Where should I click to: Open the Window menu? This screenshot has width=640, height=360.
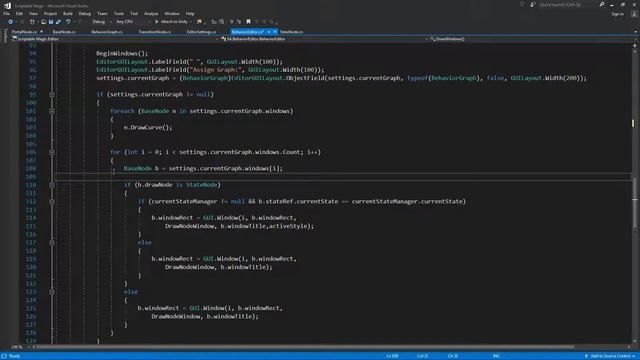[171, 13]
